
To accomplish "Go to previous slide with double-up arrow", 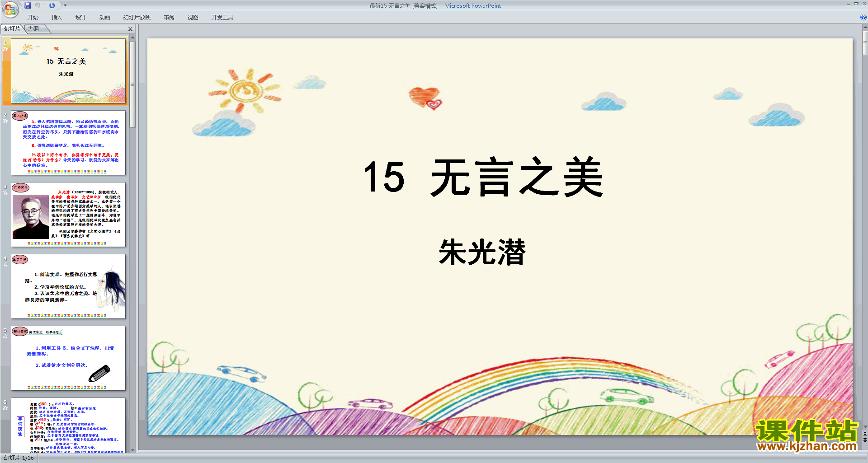I will point(865,434).
